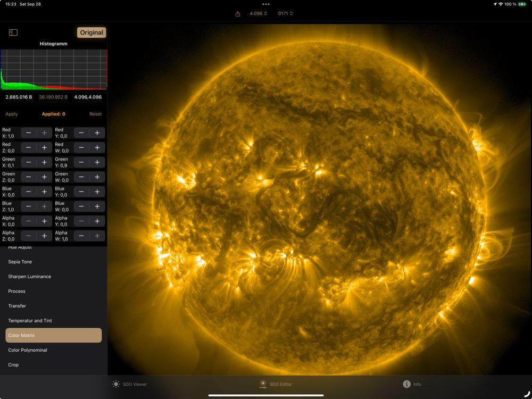Decrease the Red X value
532x399 pixels.
29,133
